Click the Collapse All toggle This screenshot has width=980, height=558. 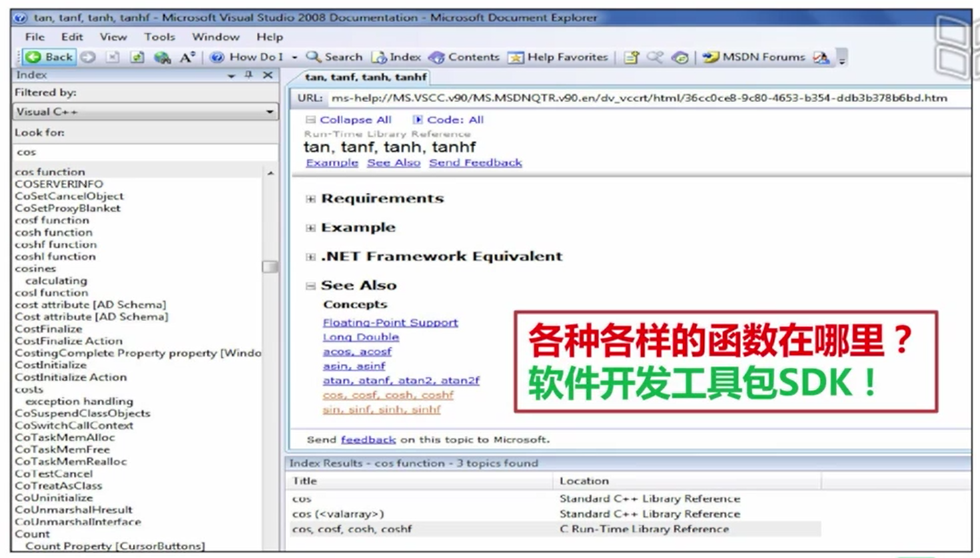click(x=348, y=120)
